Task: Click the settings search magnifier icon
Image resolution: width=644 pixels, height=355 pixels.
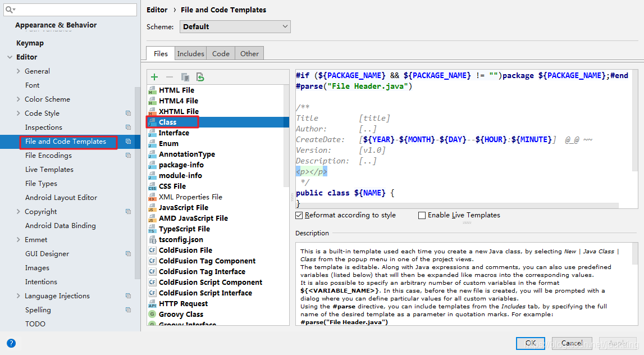Action: (10, 10)
